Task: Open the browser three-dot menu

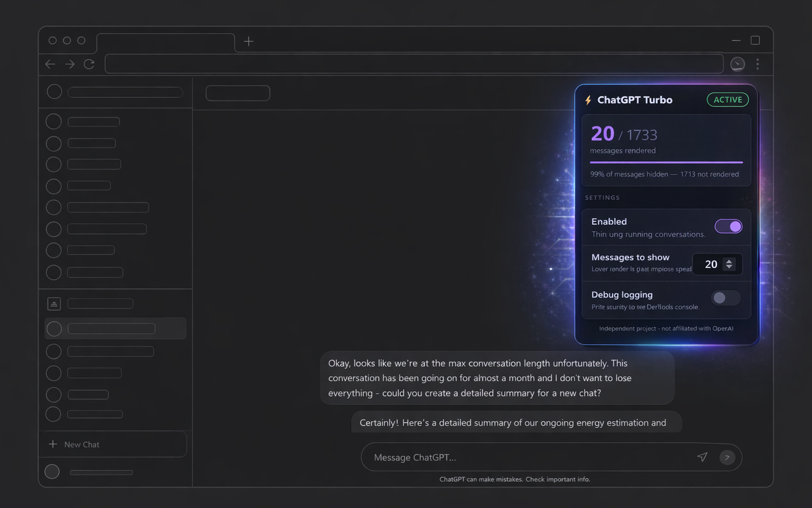Action: [x=757, y=64]
